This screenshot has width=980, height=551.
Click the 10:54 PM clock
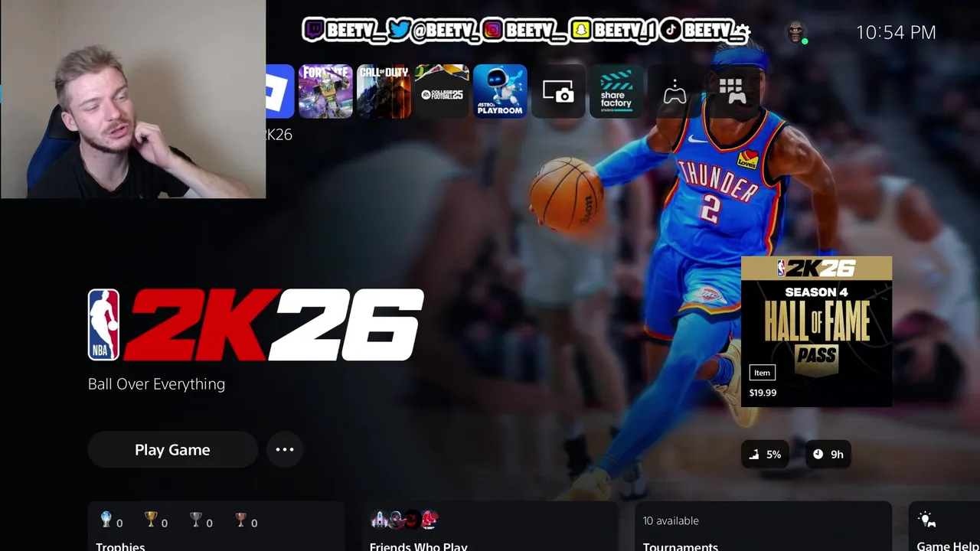click(896, 32)
